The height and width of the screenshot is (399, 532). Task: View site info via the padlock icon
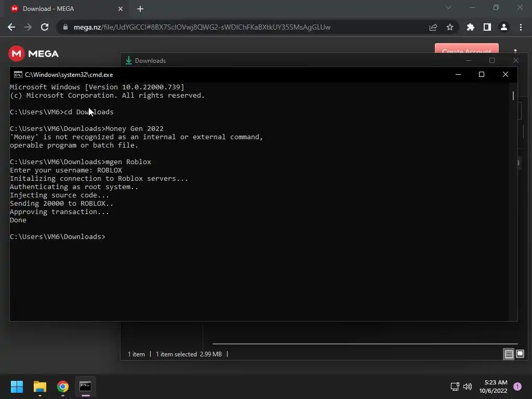tap(65, 27)
